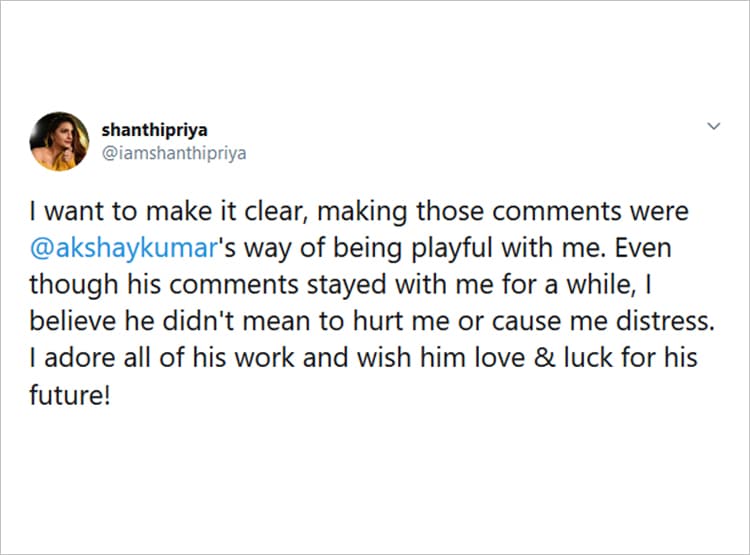
Task: Click the tweet line starting "I want to make it clear"
Action: pyautogui.click(x=357, y=213)
